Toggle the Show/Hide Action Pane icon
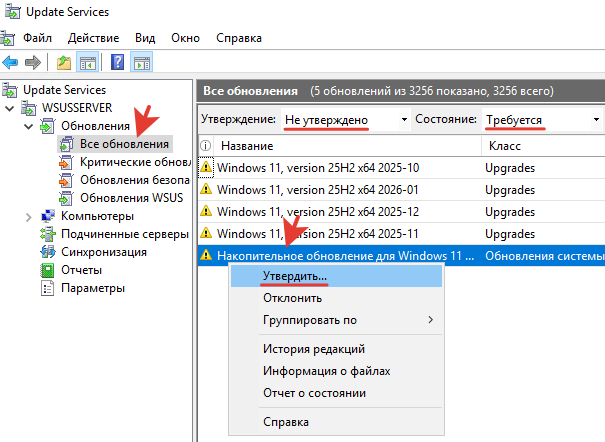This screenshot has height=442, width=605. click(141, 63)
